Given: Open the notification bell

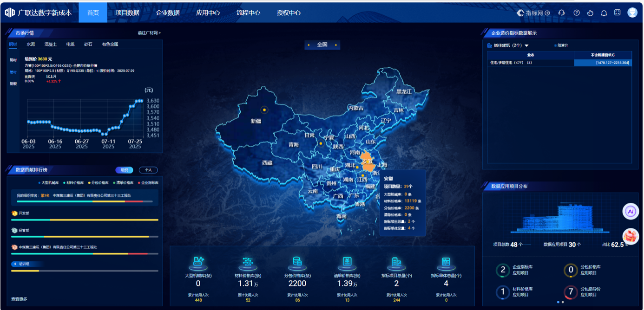Looking at the screenshot, I should (x=604, y=13).
